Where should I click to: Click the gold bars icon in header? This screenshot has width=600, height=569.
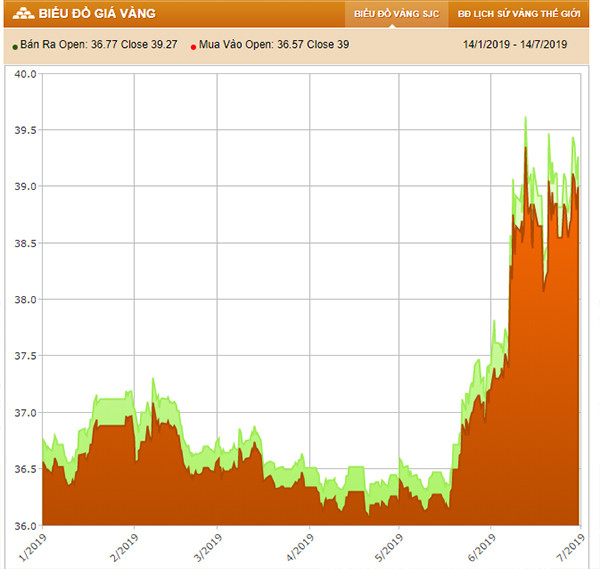click(19, 14)
